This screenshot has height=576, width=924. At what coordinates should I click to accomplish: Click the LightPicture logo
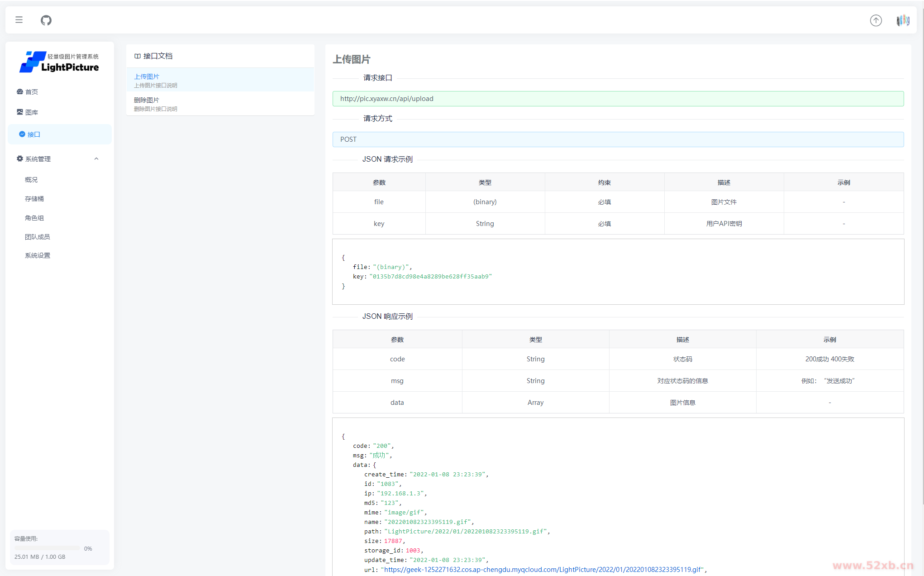coord(59,62)
